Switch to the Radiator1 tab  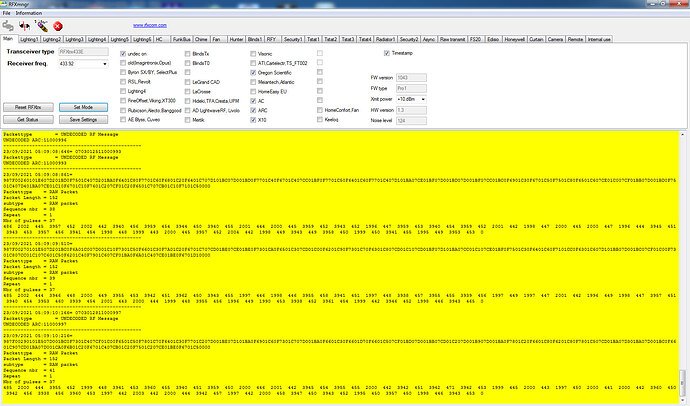coord(385,39)
